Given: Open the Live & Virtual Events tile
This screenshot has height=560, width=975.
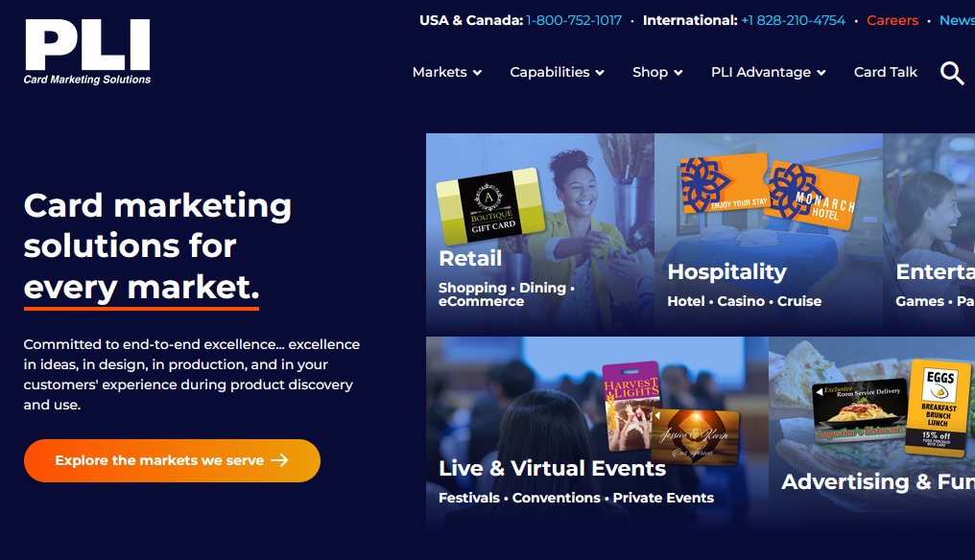Looking at the screenshot, I should (x=597, y=433).
